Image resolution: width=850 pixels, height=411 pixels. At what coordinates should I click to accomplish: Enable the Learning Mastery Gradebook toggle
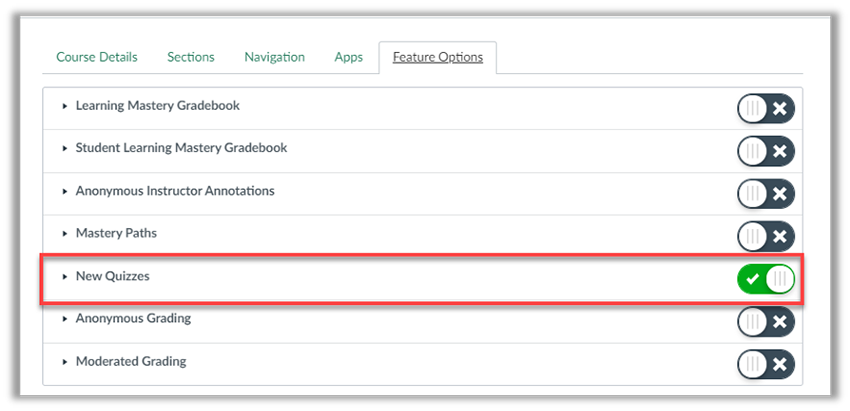coord(766,108)
